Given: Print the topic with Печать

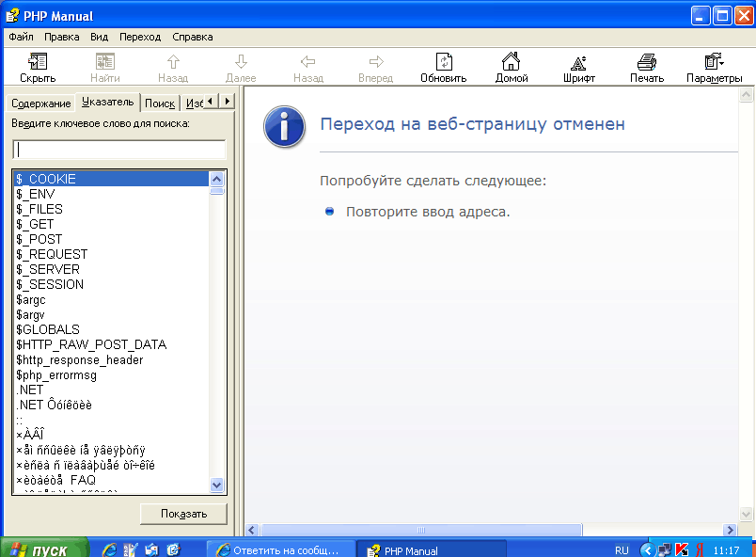Looking at the screenshot, I should 647,68.
